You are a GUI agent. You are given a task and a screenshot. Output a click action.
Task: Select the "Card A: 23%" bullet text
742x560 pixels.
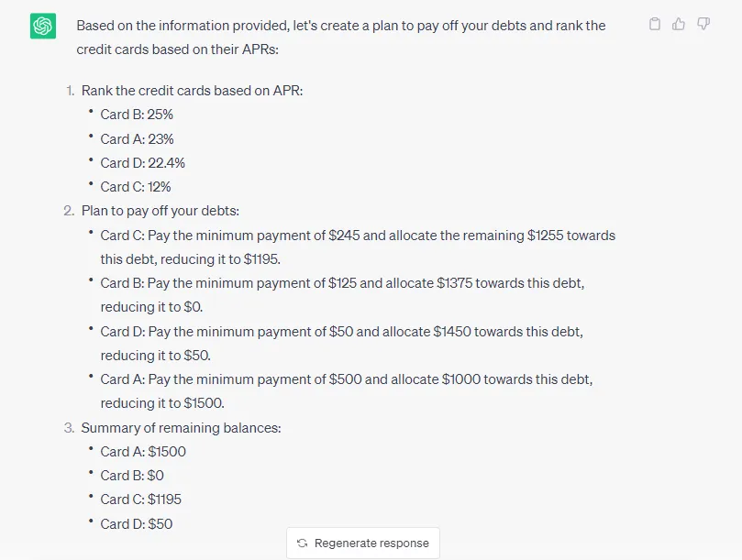[x=137, y=139]
